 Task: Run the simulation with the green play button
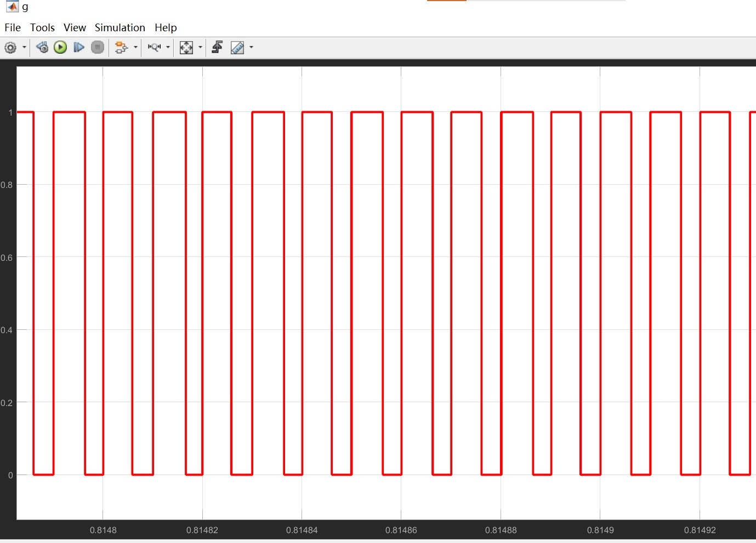coord(60,48)
